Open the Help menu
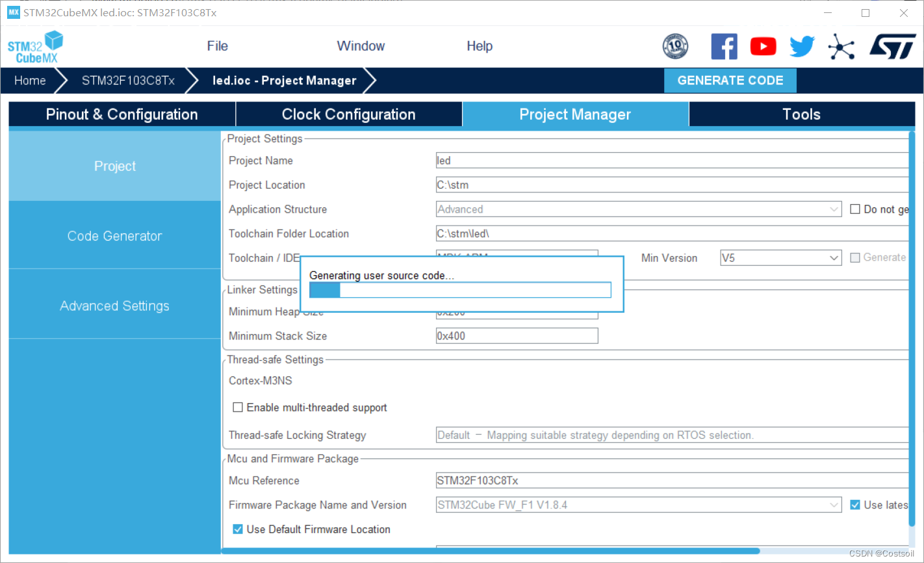Screen dimensions: 924x563 [x=480, y=46]
